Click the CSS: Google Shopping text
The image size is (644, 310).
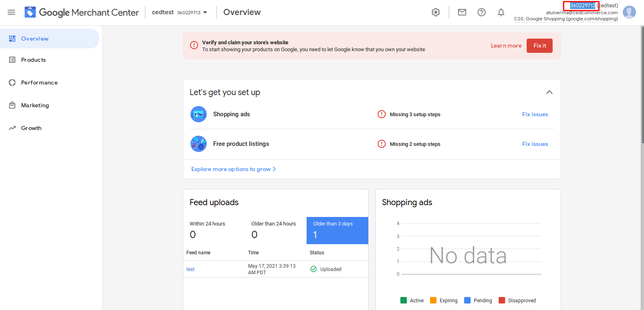click(566, 19)
